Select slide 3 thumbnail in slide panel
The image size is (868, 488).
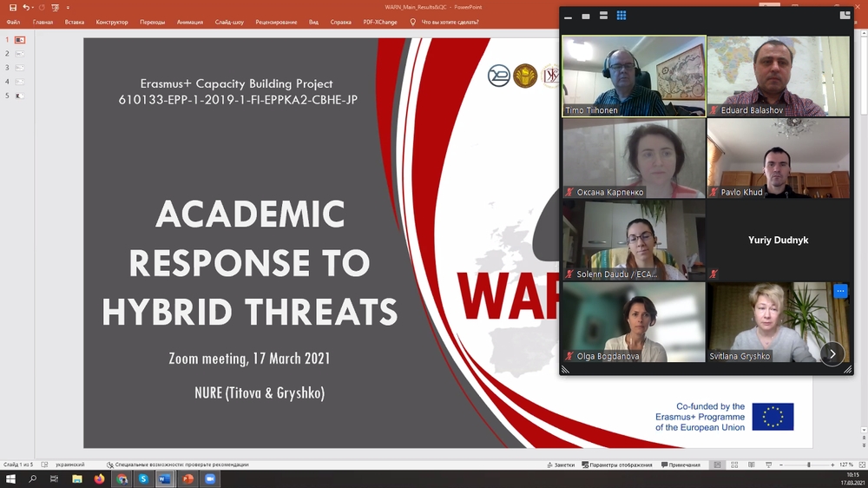pyautogui.click(x=20, y=68)
